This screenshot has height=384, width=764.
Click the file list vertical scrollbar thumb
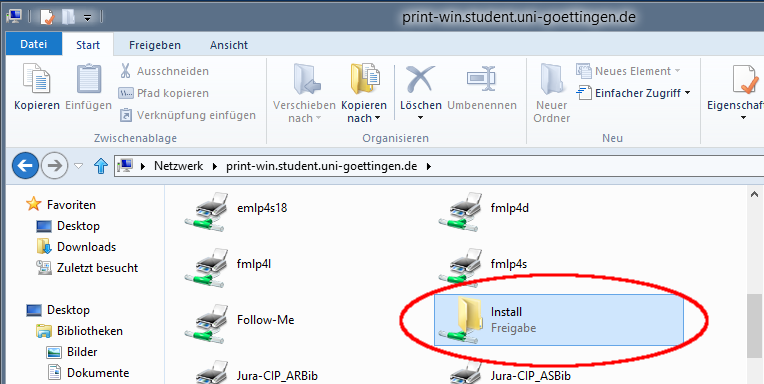click(755, 326)
